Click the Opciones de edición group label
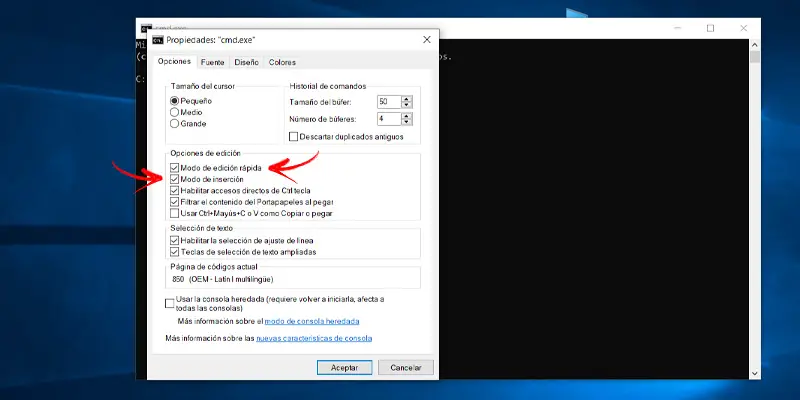This screenshot has height=400, width=800. coord(205,153)
